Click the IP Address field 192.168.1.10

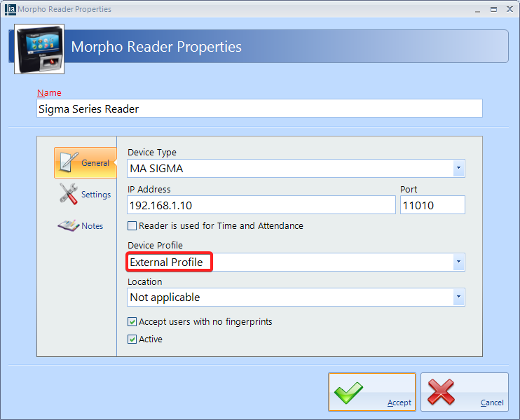(x=261, y=205)
